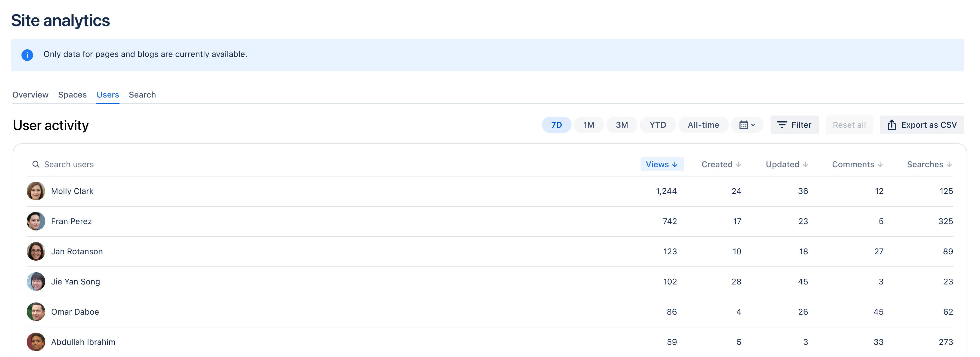The image size is (980, 357).
Task: Sort table by Created column
Action: coord(721,164)
